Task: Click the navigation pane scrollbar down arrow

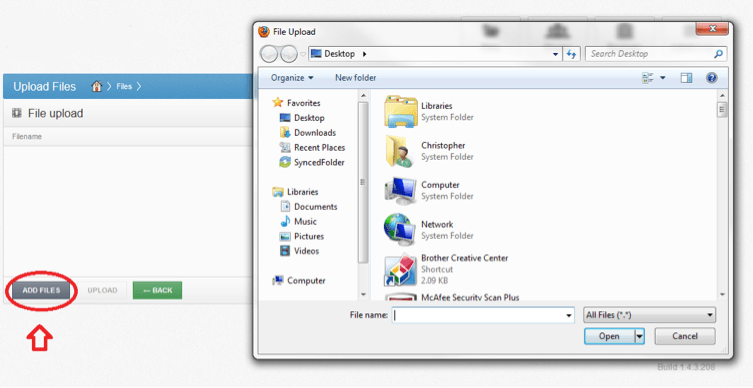Action: [364, 294]
